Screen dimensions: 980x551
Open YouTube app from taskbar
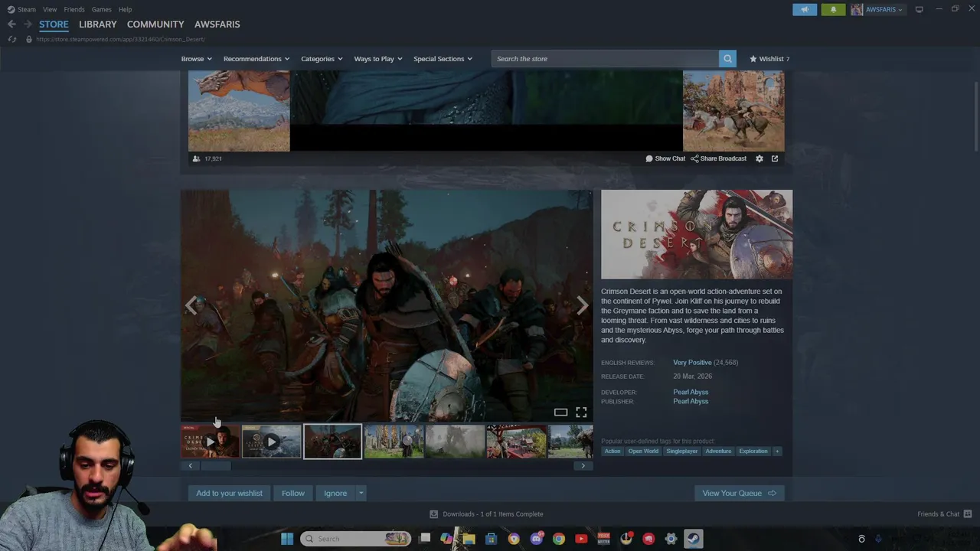tap(581, 539)
